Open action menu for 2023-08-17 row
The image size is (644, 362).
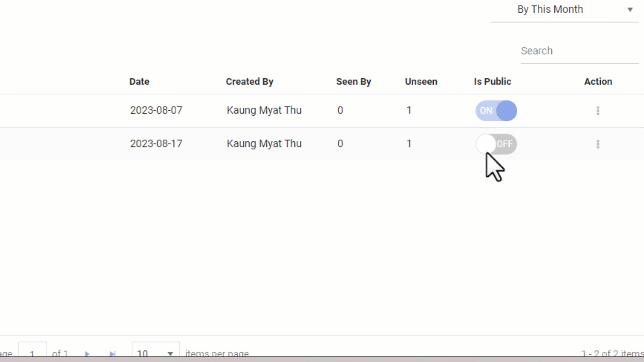point(598,144)
